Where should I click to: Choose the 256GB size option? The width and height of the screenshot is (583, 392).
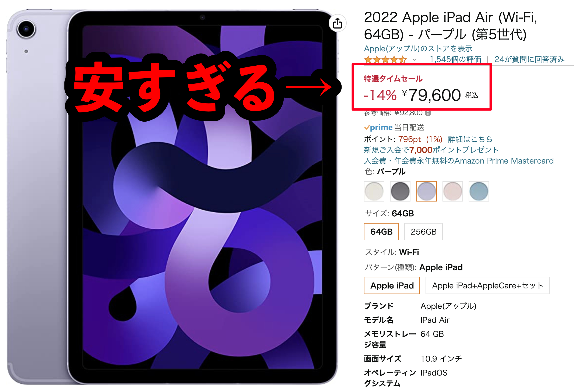coord(423,232)
